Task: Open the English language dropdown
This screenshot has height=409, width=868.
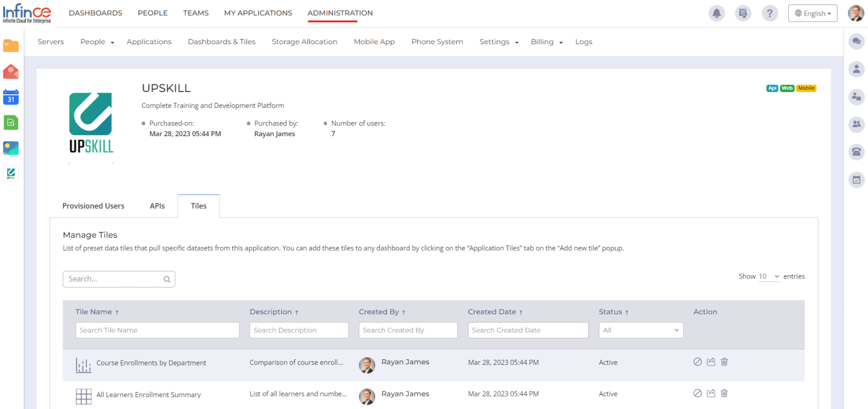Action: tap(812, 13)
